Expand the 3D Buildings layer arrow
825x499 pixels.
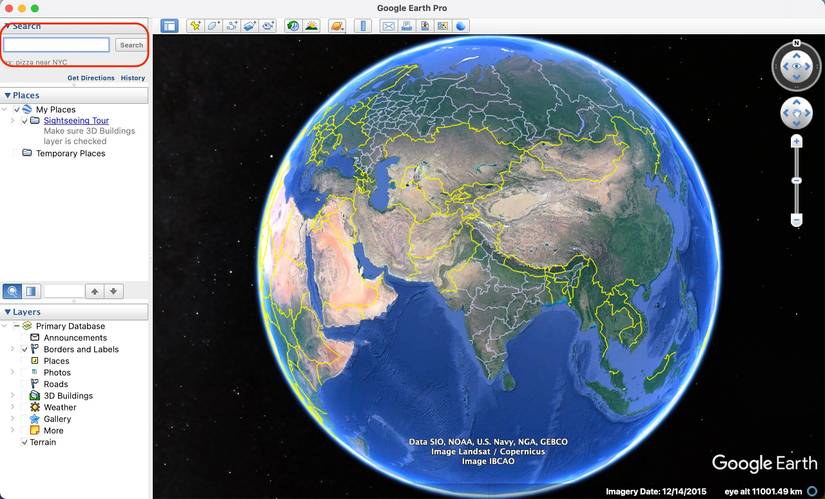point(13,396)
